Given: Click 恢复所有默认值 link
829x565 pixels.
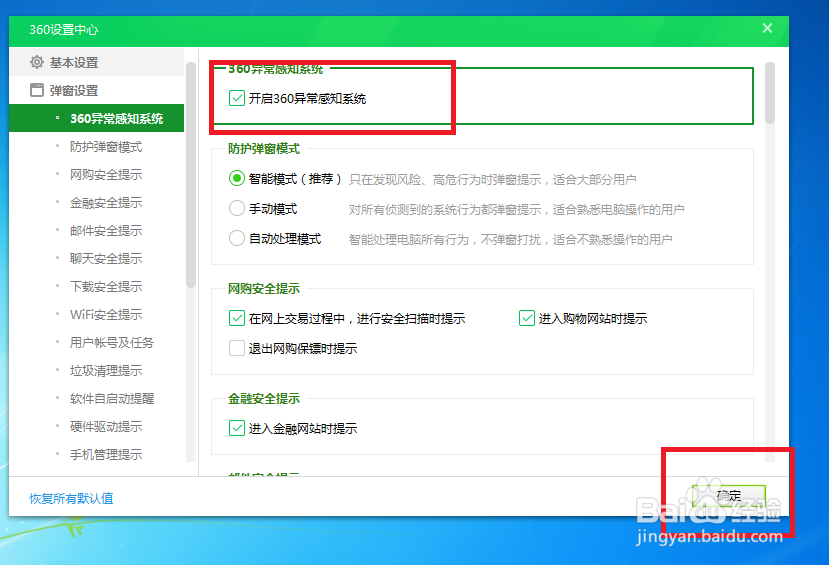Looking at the screenshot, I should 71,498.
